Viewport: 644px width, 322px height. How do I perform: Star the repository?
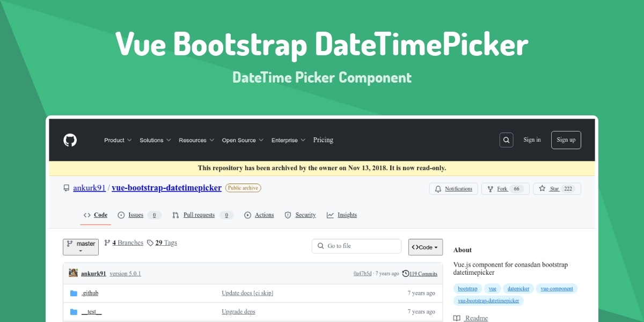(x=557, y=189)
